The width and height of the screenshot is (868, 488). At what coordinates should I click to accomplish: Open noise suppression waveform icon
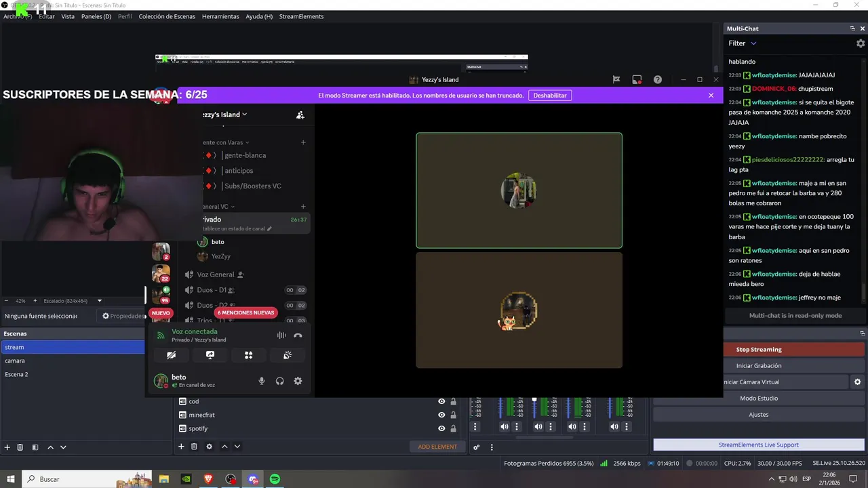click(281, 335)
